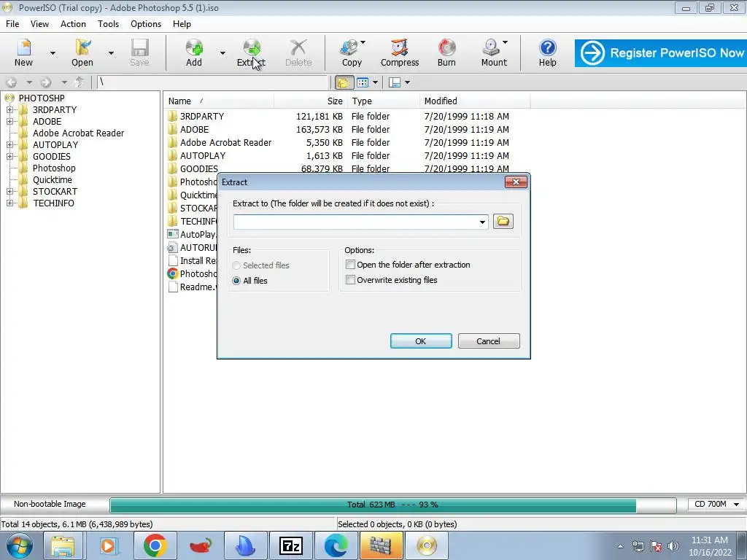
Task: Click the Start button
Action: 19,545
